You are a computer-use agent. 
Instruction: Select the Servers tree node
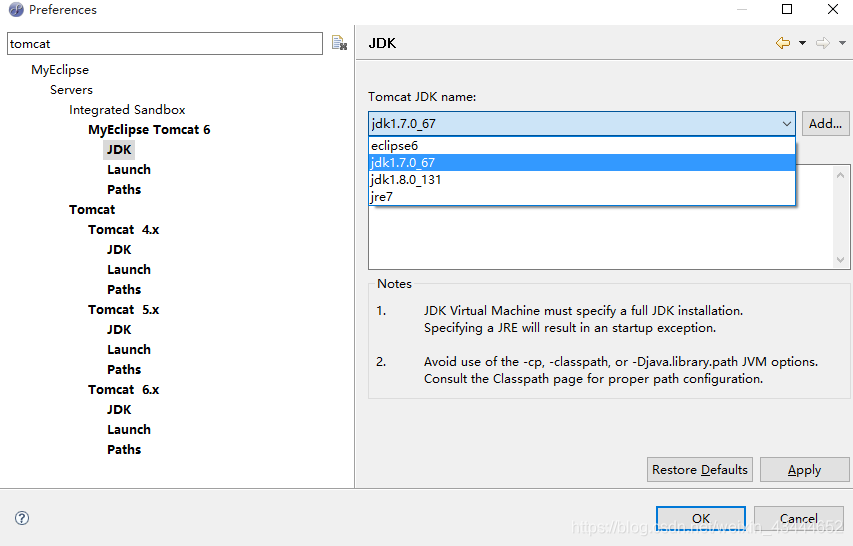[71, 90]
